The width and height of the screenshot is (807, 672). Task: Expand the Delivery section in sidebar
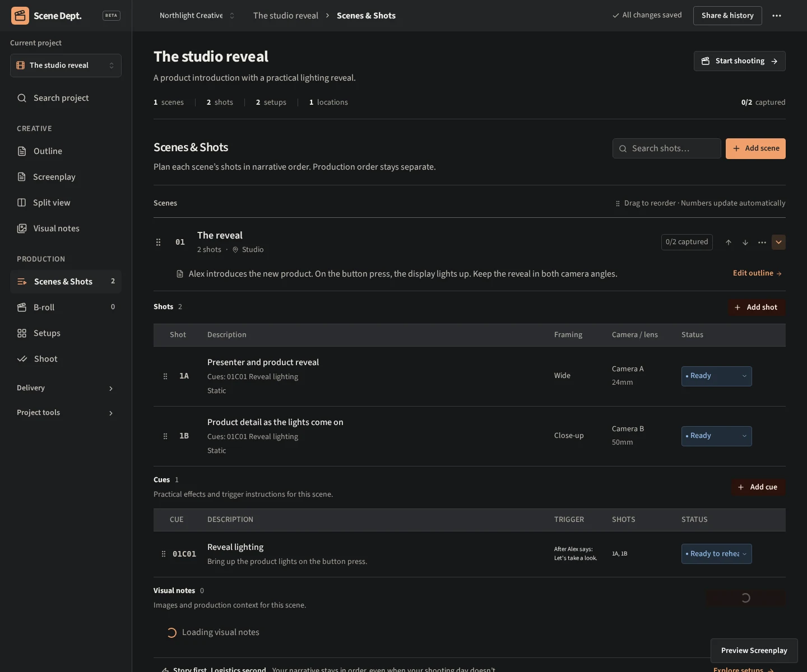pos(66,388)
